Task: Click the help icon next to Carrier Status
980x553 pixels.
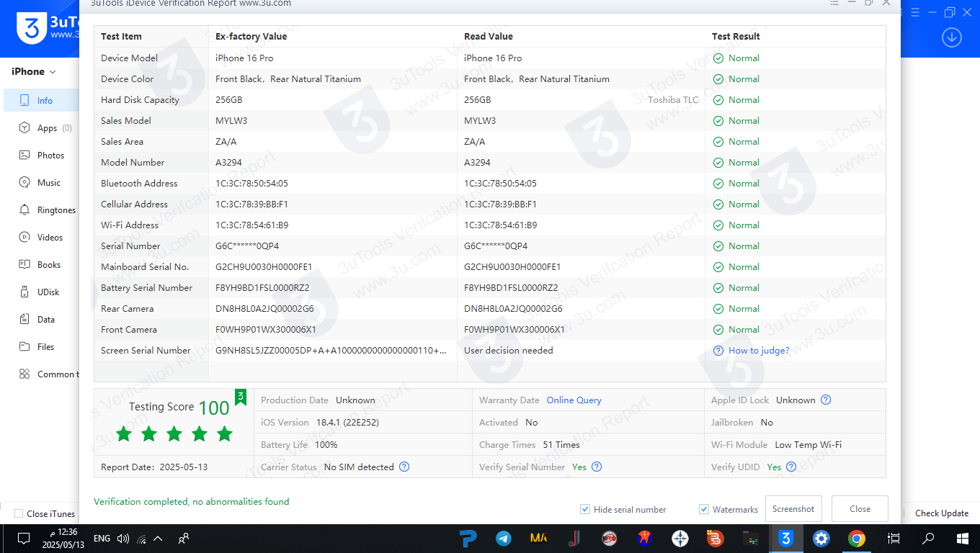Action: click(x=404, y=467)
